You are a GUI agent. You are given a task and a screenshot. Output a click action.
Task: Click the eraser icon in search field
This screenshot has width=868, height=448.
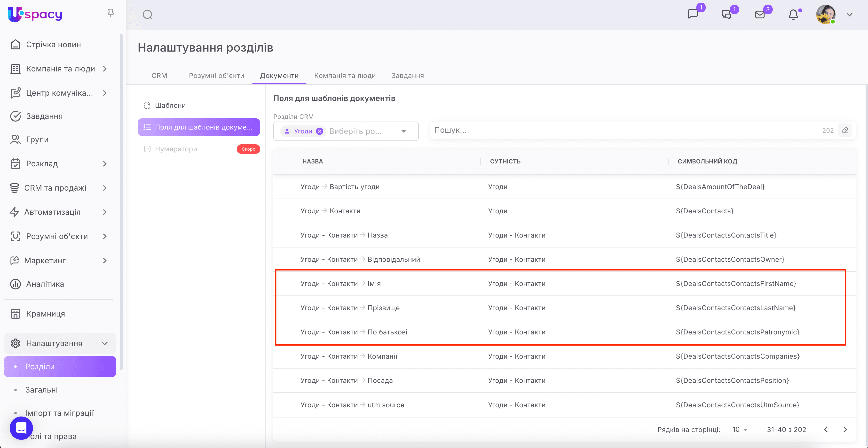pyautogui.click(x=845, y=130)
